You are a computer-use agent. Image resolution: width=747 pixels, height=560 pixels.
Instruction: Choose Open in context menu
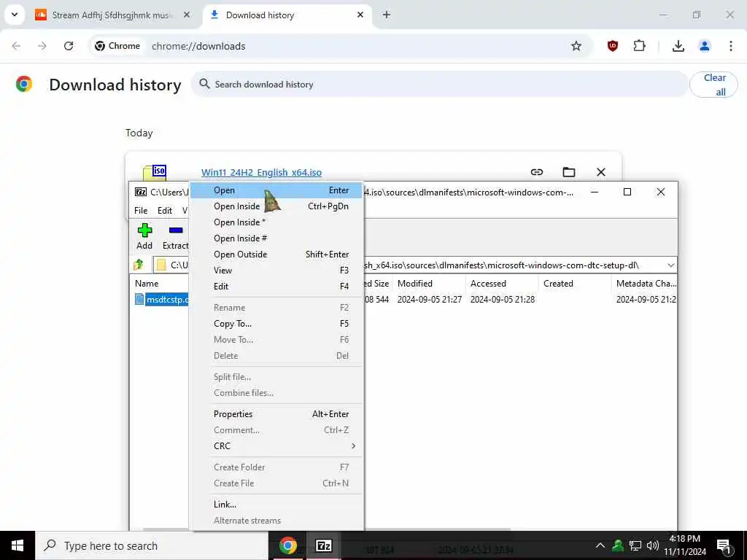pyautogui.click(x=276, y=190)
